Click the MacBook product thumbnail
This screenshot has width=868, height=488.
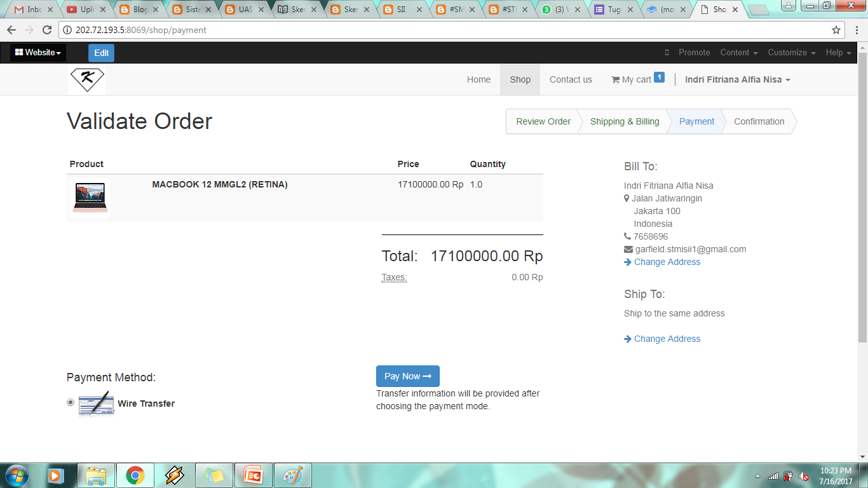pos(90,198)
